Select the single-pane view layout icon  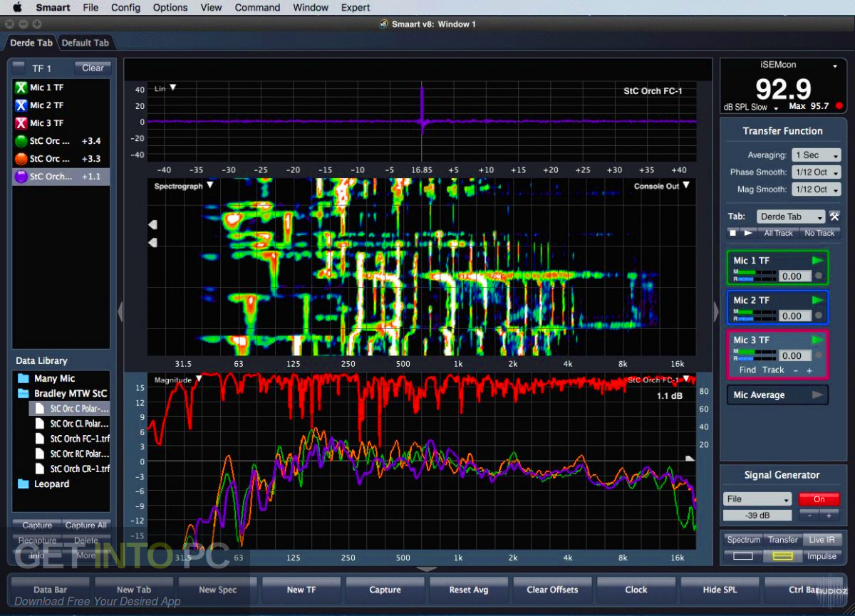tap(743, 556)
